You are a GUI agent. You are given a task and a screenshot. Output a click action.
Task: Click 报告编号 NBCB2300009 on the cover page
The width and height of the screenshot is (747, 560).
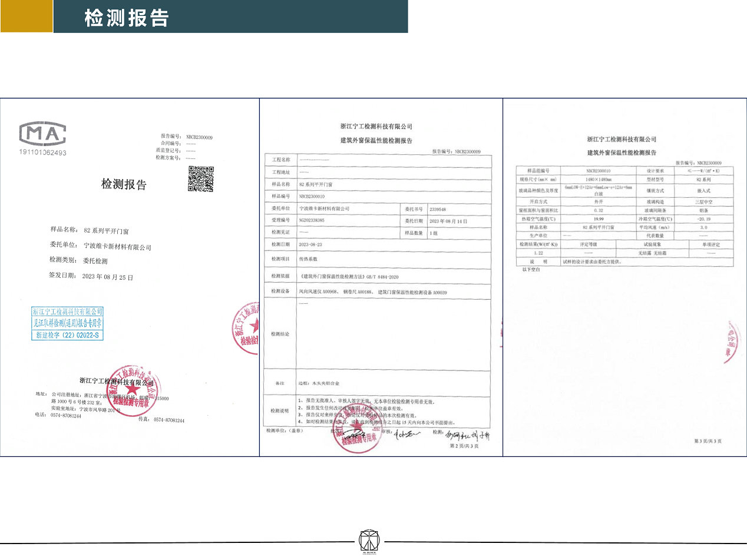point(187,137)
